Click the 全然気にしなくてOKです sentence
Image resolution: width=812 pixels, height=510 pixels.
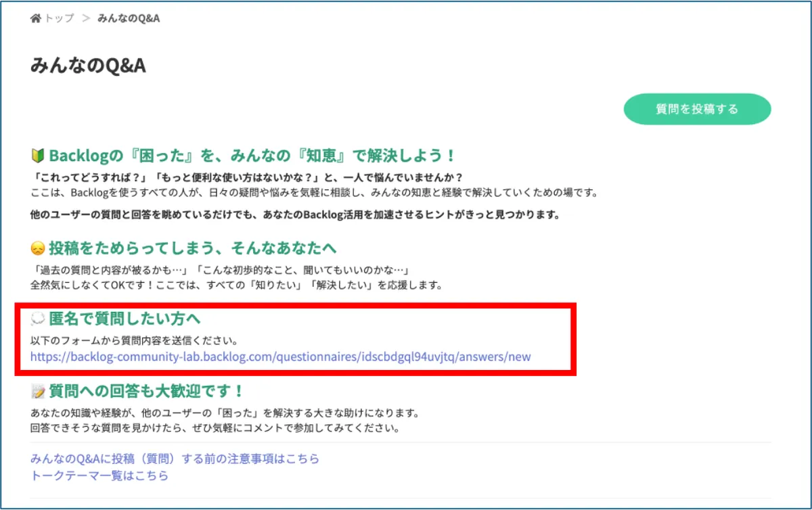pyautogui.click(x=237, y=285)
